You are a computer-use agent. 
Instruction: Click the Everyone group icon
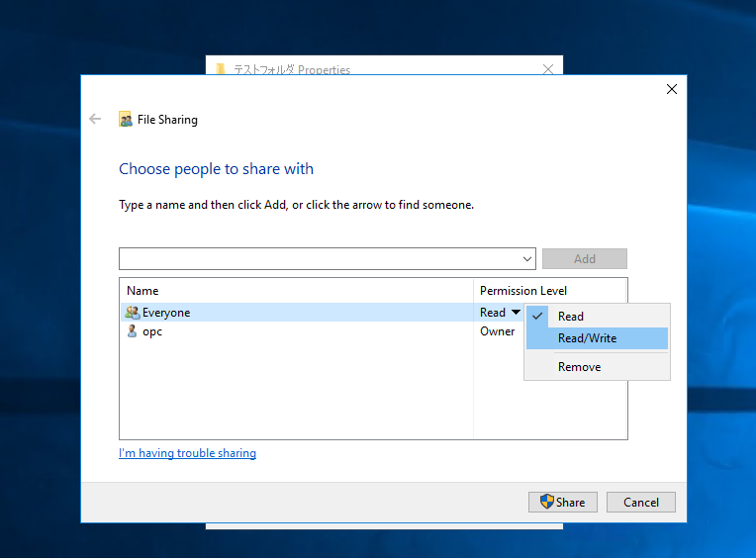[x=133, y=313]
